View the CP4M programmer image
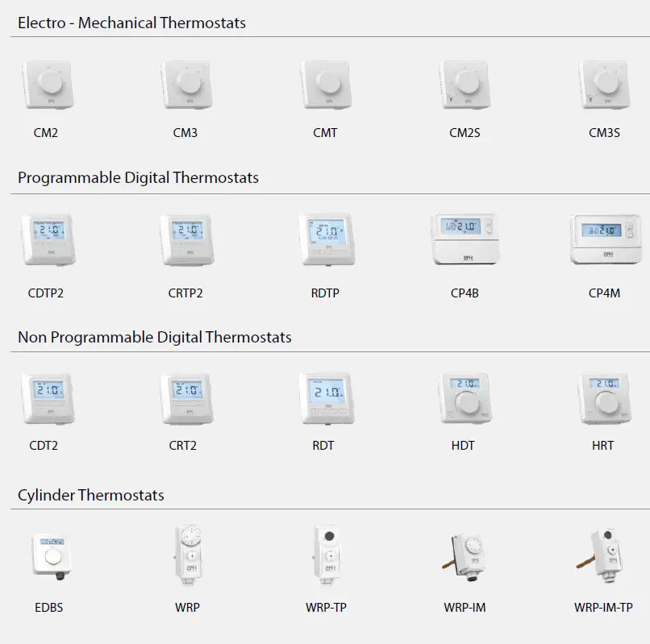The height and width of the screenshot is (644, 650). click(x=606, y=239)
